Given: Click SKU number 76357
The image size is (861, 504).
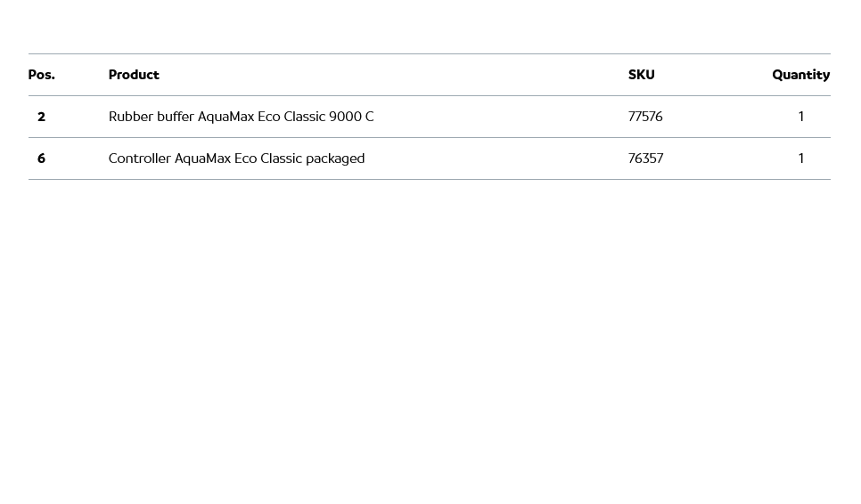Looking at the screenshot, I should coord(645,159).
